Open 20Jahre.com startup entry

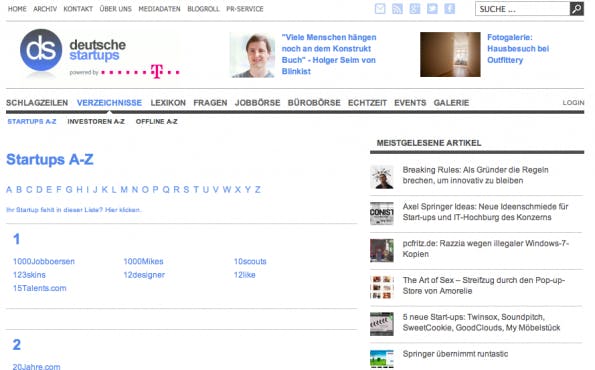[36, 367]
